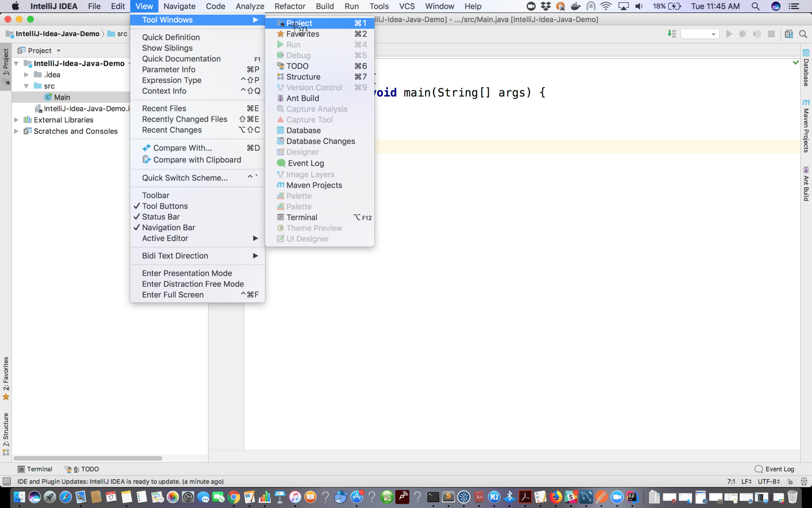The width and height of the screenshot is (812, 508).
Task: Click the project tree horizontal scrollbar
Action: pyautogui.click(x=88, y=458)
